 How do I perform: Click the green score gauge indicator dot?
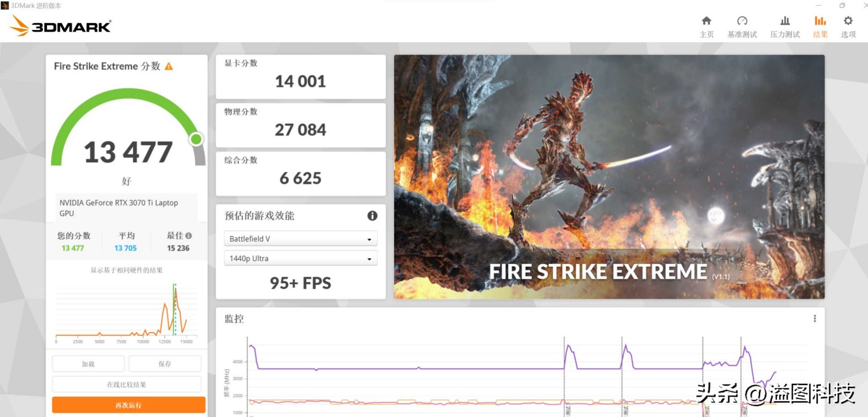(x=196, y=139)
